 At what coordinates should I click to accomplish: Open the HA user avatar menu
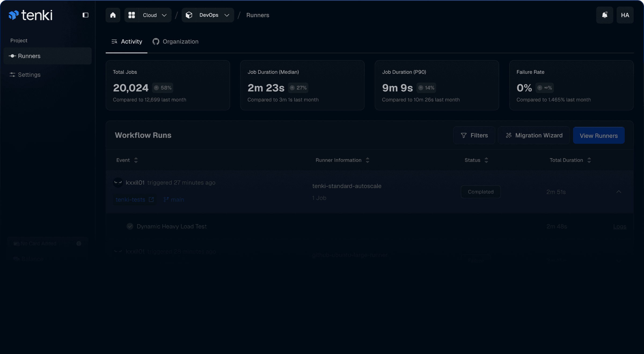625,15
